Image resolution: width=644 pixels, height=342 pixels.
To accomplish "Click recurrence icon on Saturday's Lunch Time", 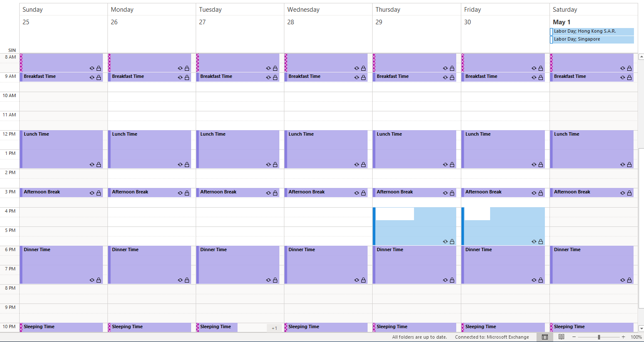I will 623,165.
